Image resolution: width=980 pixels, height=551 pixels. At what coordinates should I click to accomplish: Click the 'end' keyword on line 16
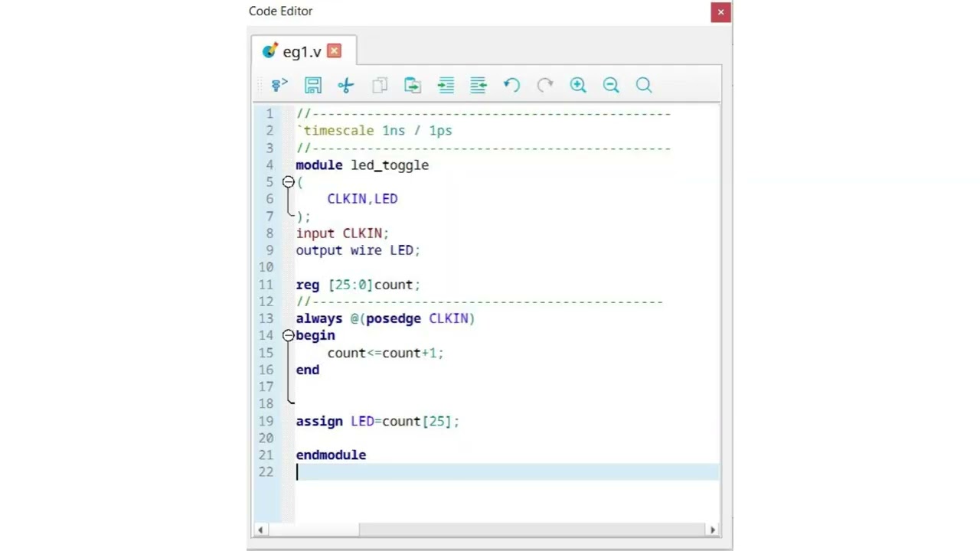coord(308,370)
